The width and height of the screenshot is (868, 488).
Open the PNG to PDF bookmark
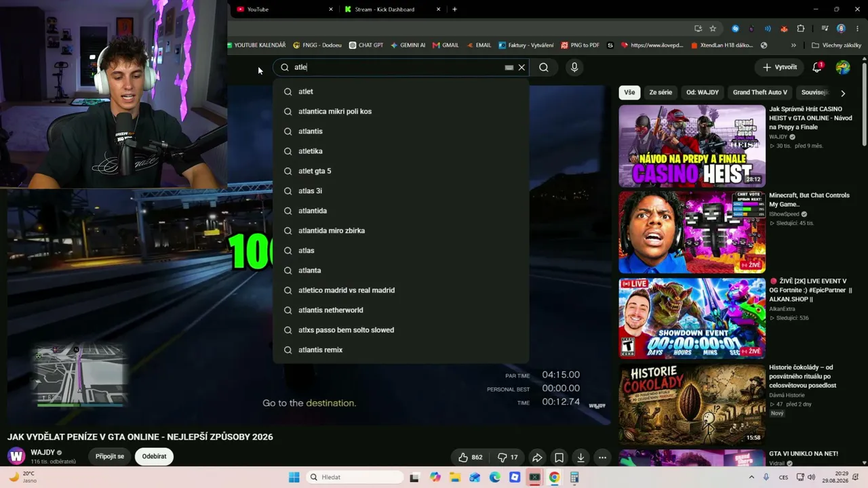tap(580, 45)
